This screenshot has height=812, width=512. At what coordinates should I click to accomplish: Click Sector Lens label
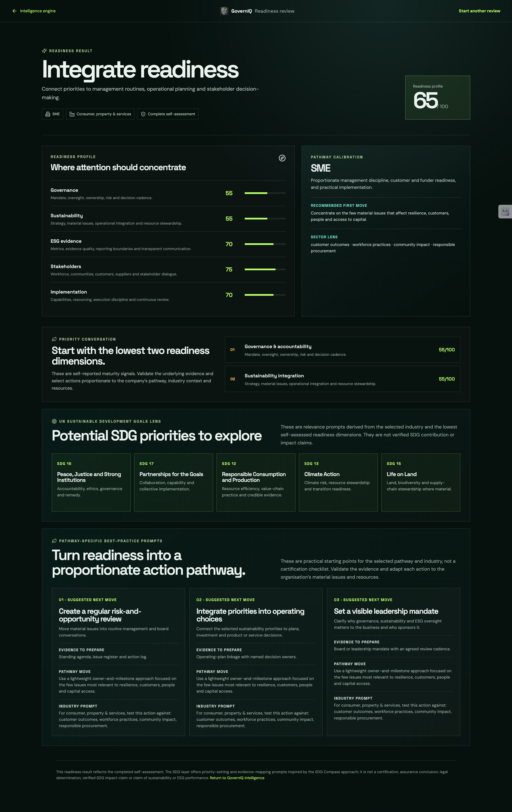(x=324, y=237)
